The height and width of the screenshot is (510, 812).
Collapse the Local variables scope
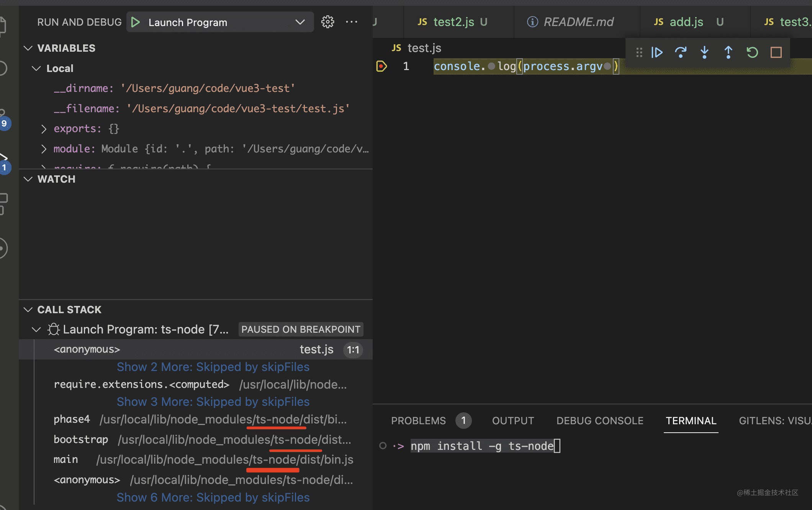tap(36, 69)
